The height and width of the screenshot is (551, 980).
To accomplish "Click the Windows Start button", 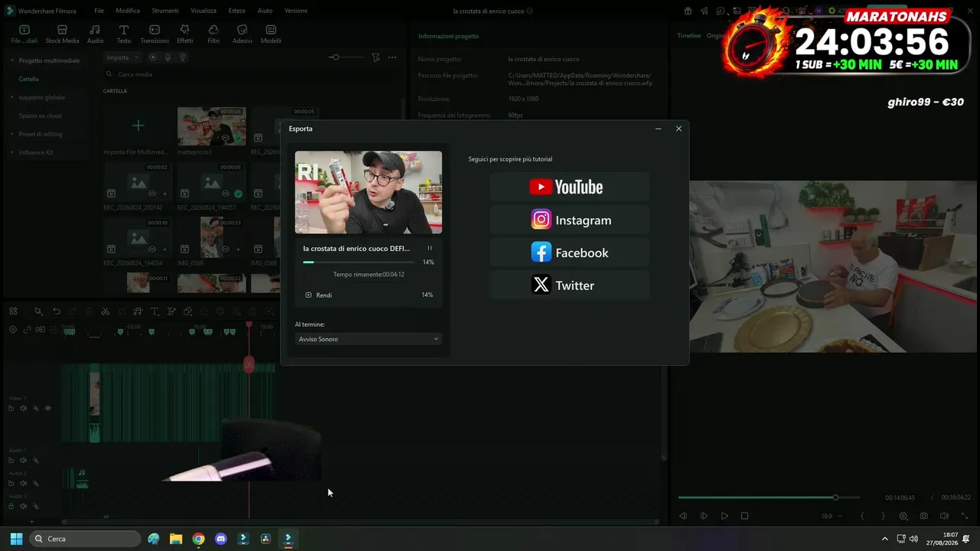I will [16, 539].
